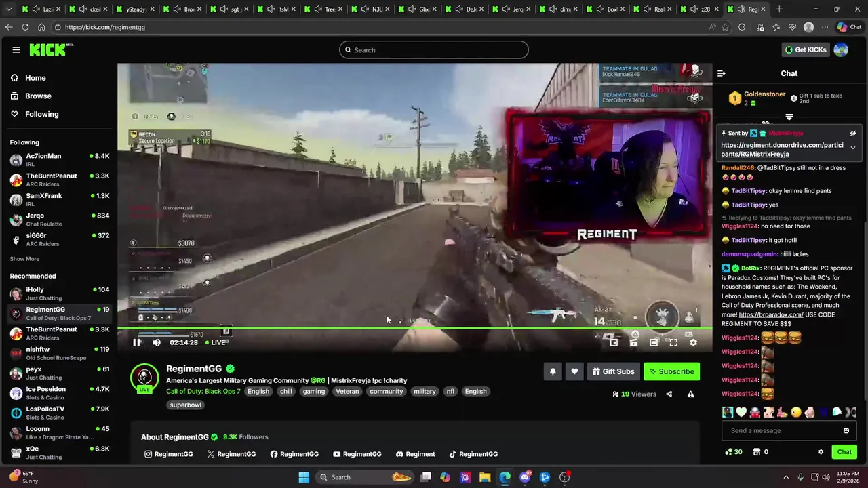This screenshot has width=868, height=488.
Task: Open RegimentGG TikTok link
Action: 473,454
